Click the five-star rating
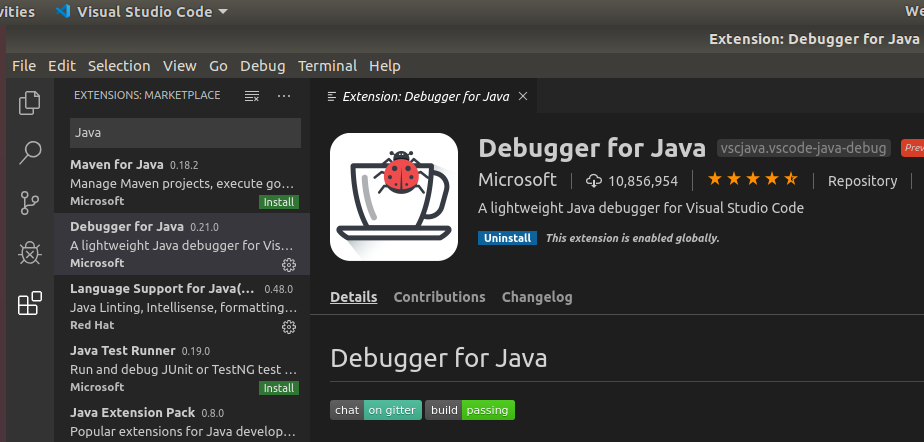The height and width of the screenshot is (442, 924). [x=753, y=179]
